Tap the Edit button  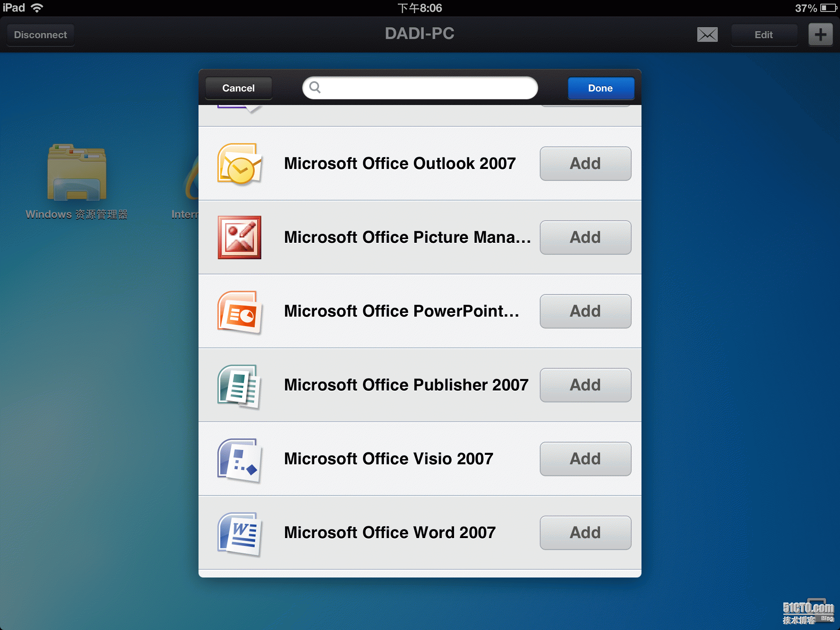(x=763, y=35)
